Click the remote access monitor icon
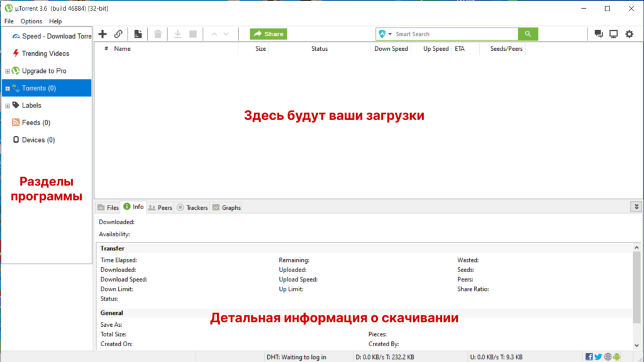The height and width of the screenshot is (362, 644). pos(614,34)
